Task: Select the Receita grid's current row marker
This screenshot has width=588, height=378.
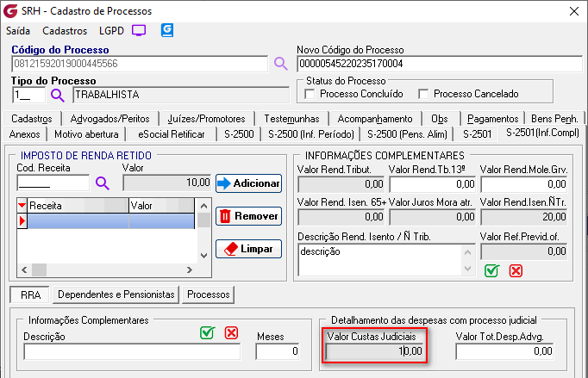Action: 22,221
